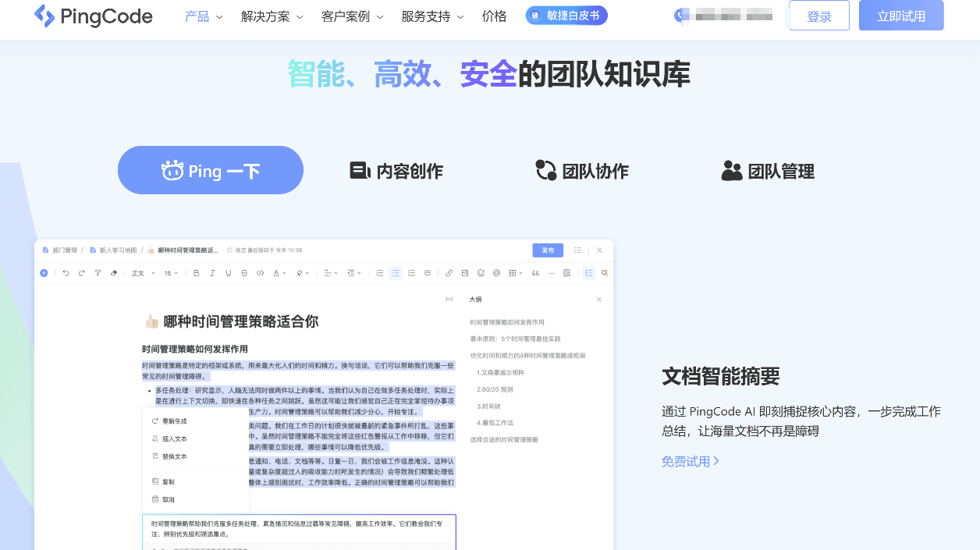The image size is (980, 550).
Task: Expand the 服务支持 menu
Action: click(433, 16)
